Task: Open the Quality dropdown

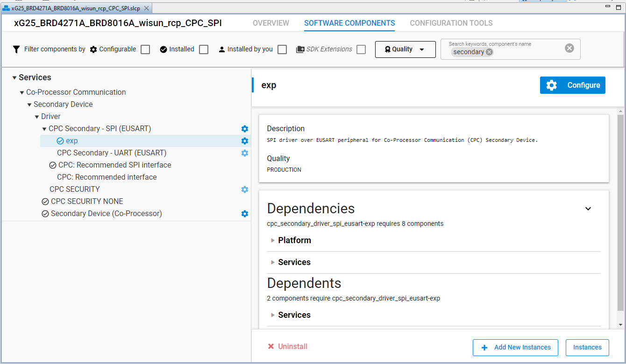Action: [405, 49]
